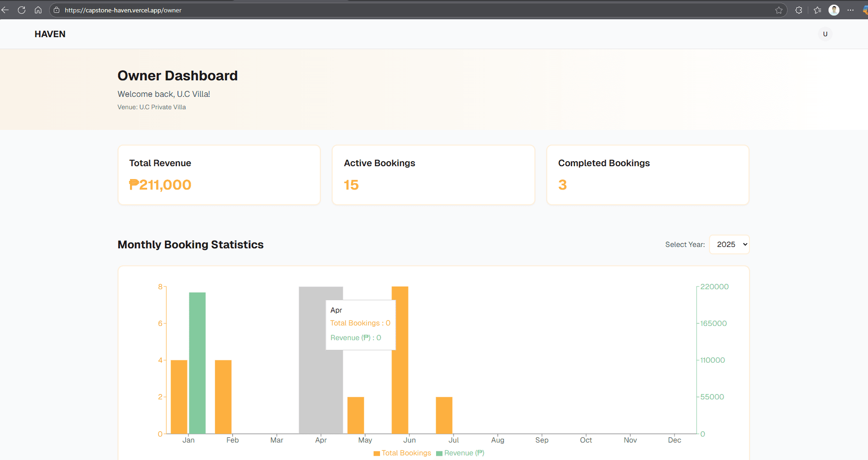Click the browser back arrow
This screenshot has height=460, width=868.
point(6,10)
